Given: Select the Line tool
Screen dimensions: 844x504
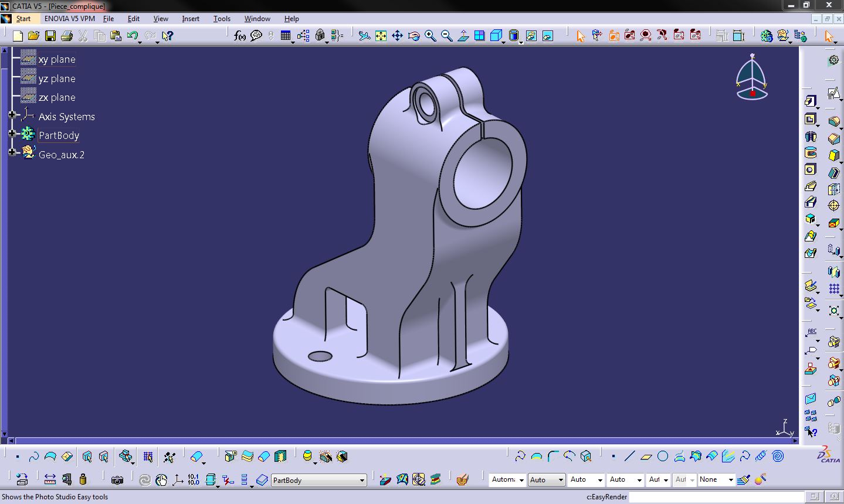Looking at the screenshot, I should point(630,457).
